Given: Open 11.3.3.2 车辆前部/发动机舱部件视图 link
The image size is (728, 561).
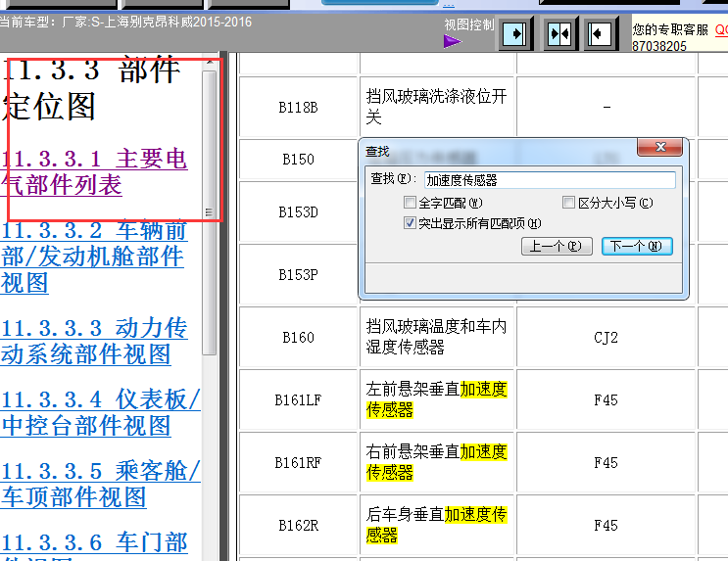Looking at the screenshot, I should click(94, 257).
